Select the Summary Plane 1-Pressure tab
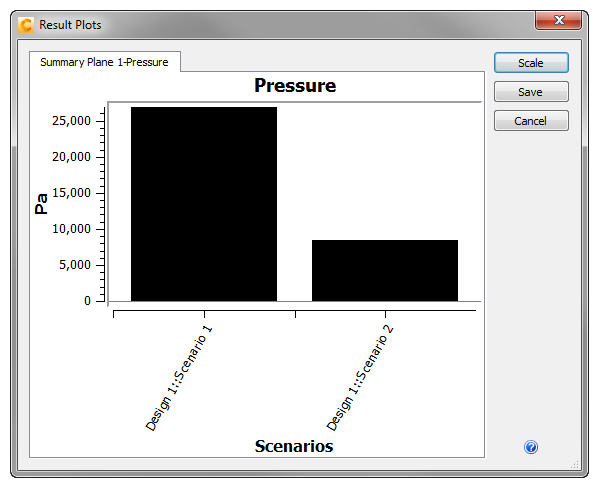This screenshot has width=599, height=488. pyautogui.click(x=104, y=62)
